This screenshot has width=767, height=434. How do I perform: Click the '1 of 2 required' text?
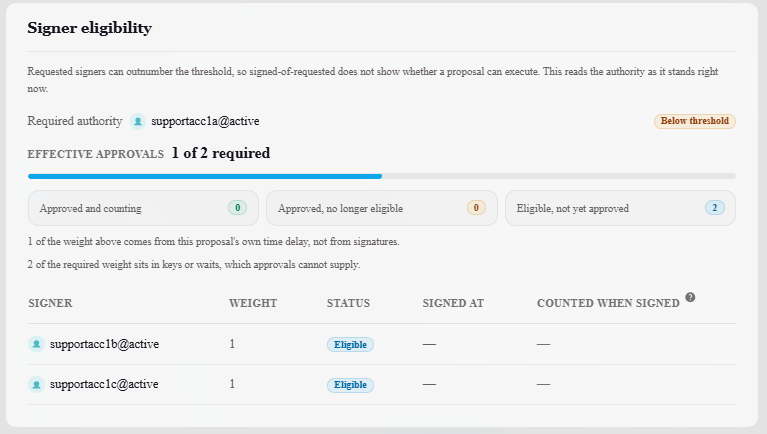221,153
